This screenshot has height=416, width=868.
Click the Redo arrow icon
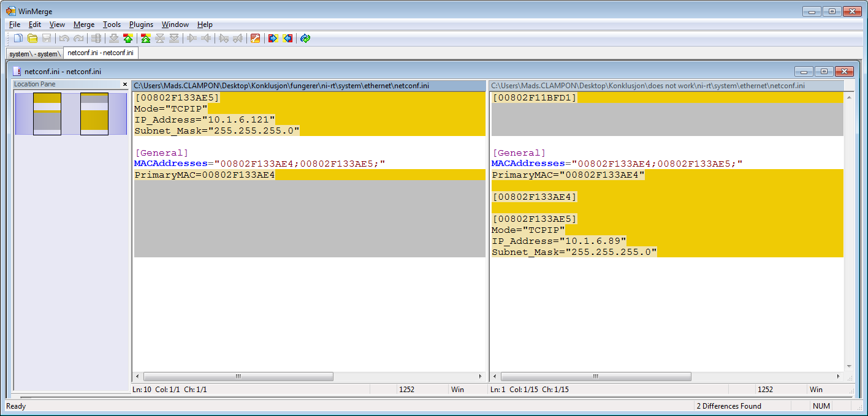click(x=78, y=38)
